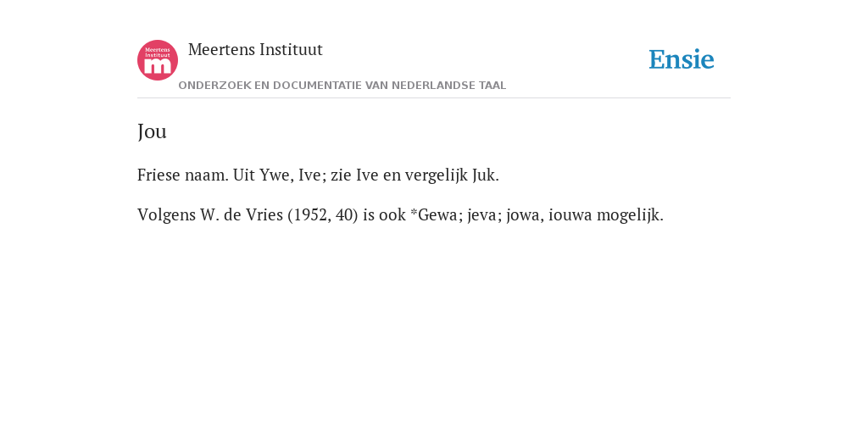Click the word 'jeva' in the second paragraph
The height and width of the screenshot is (434, 868).
pyautogui.click(x=481, y=215)
